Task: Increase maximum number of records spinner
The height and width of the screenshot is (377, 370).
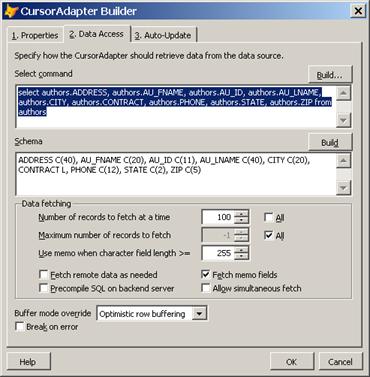Action: pyautogui.click(x=241, y=232)
